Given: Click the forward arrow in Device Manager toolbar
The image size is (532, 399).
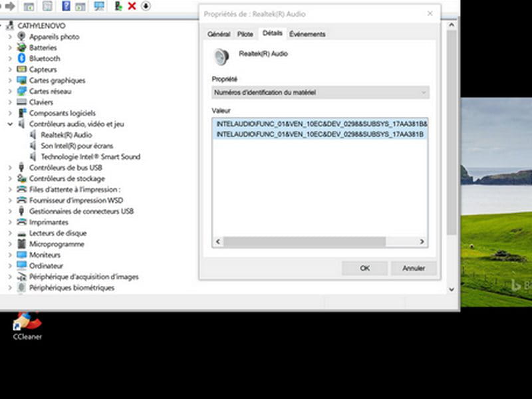Looking at the screenshot, I should point(11,6).
